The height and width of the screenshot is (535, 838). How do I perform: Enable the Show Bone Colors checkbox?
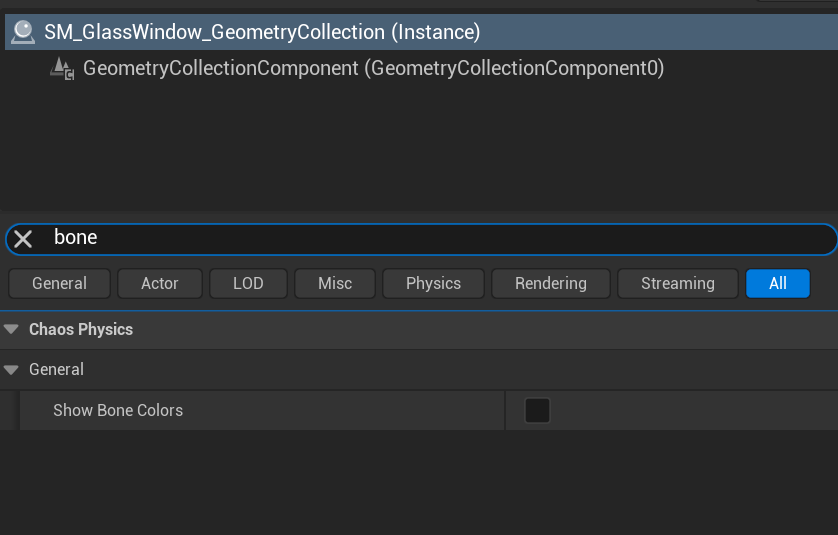click(x=537, y=410)
